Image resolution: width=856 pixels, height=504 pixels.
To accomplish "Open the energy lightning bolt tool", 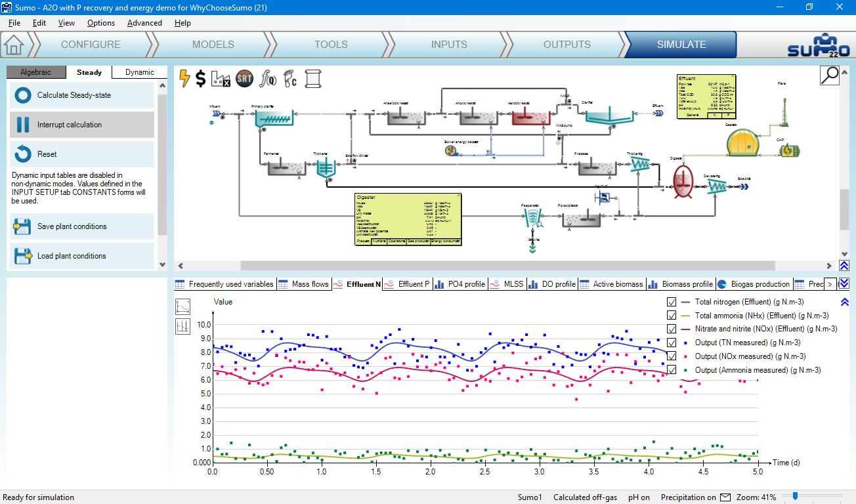I will point(184,79).
